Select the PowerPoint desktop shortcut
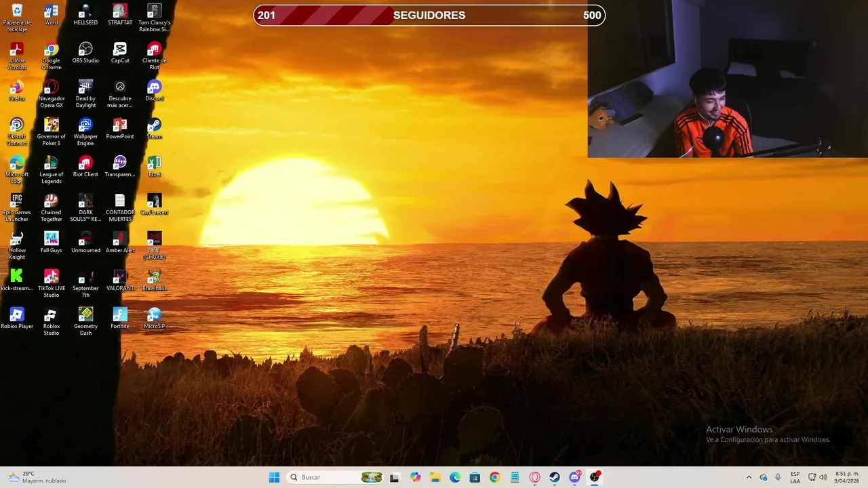The image size is (868, 488). (x=120, y=129)
